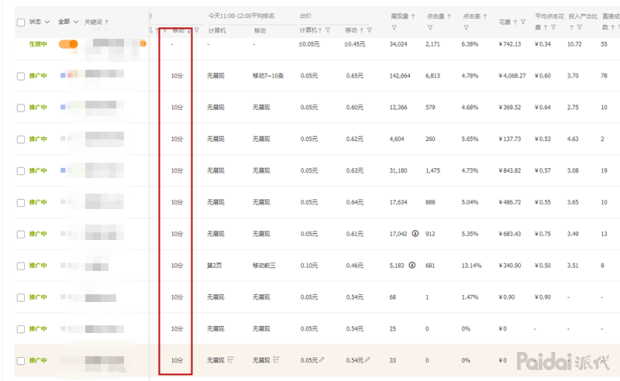Check the row with 17,042 impressions
The image size is (620, 381).
(21, 234)
